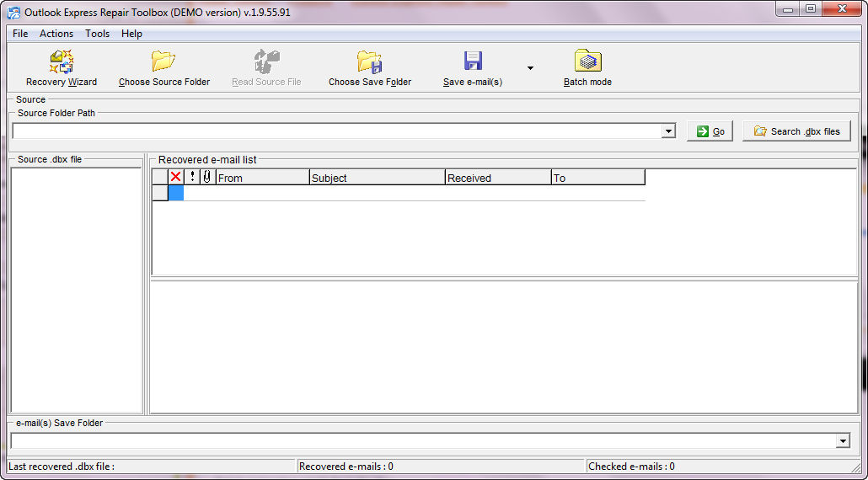Maximize the Outlook Express Repair Toolbox window
Screen dimensions: 868x480
click(x=810, y=9)
